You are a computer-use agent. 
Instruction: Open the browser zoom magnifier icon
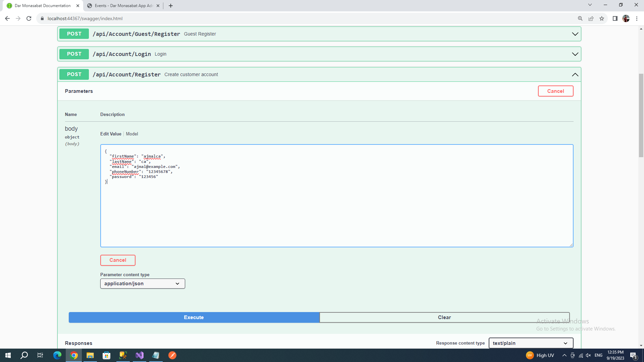click(x=580, y=18)
